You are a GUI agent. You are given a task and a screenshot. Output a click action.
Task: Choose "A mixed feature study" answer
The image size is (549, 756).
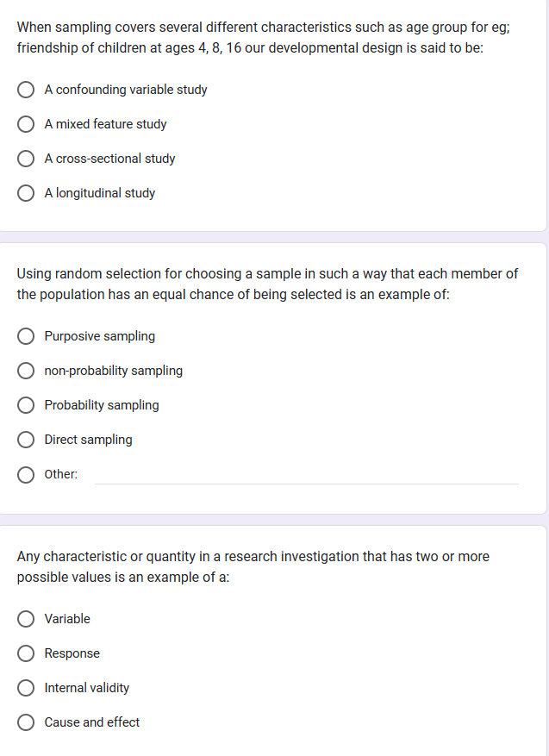27,124
